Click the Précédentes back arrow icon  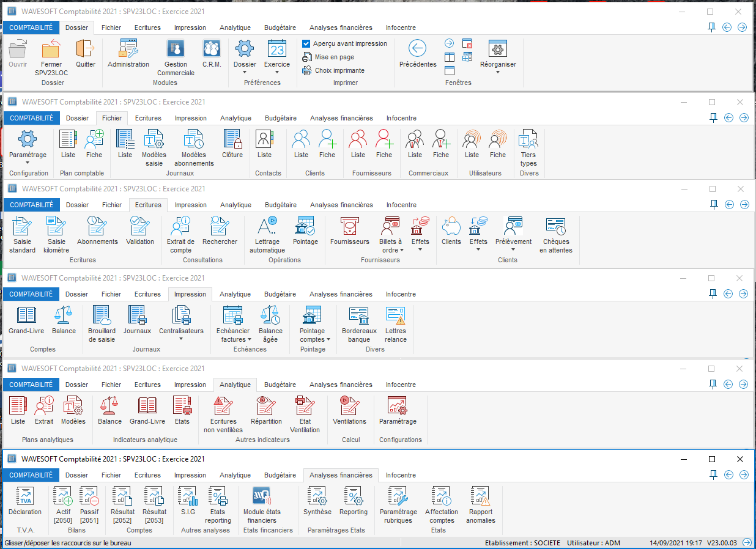point(418,48)
